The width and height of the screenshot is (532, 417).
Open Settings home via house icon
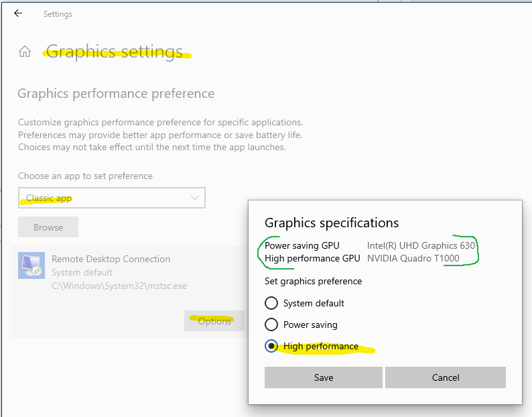pyautogui.click(x=24, y=52)
